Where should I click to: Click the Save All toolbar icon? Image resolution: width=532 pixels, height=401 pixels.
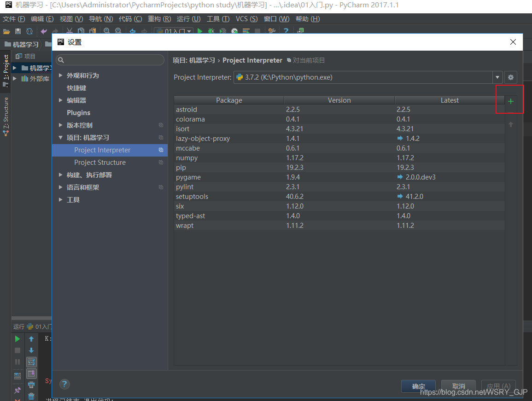(x=18, y=31)
